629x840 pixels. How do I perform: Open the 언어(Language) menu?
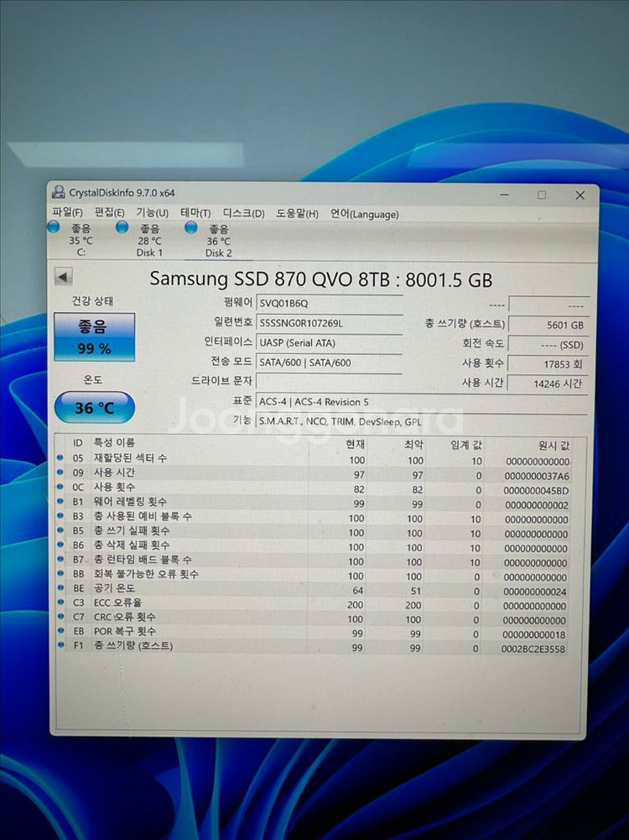pyautogui.click(x=365, y=214)
